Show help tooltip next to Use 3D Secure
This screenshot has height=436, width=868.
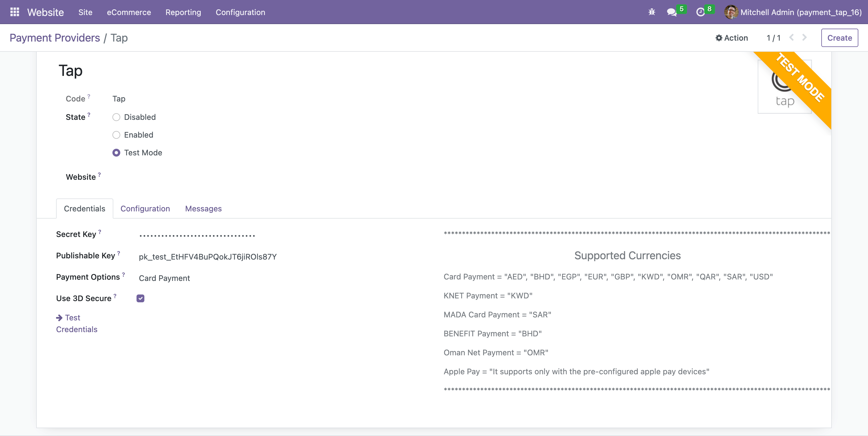point(115,296)
